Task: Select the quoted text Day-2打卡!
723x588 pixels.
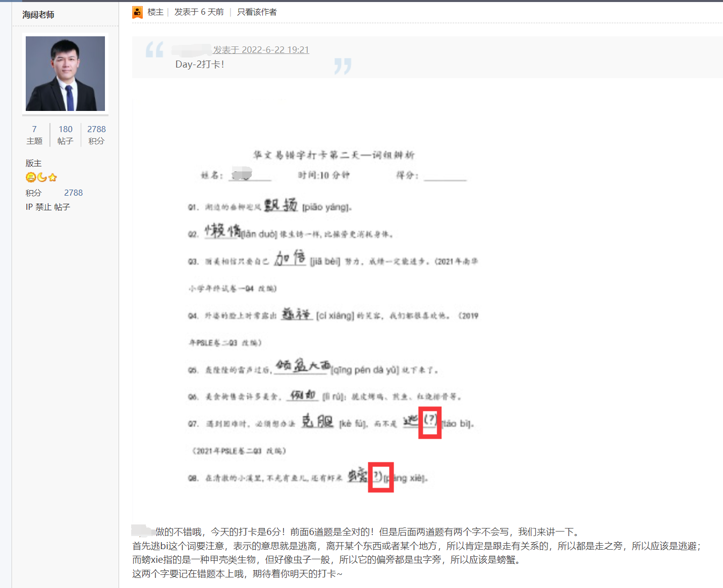Action: (200, 64)
